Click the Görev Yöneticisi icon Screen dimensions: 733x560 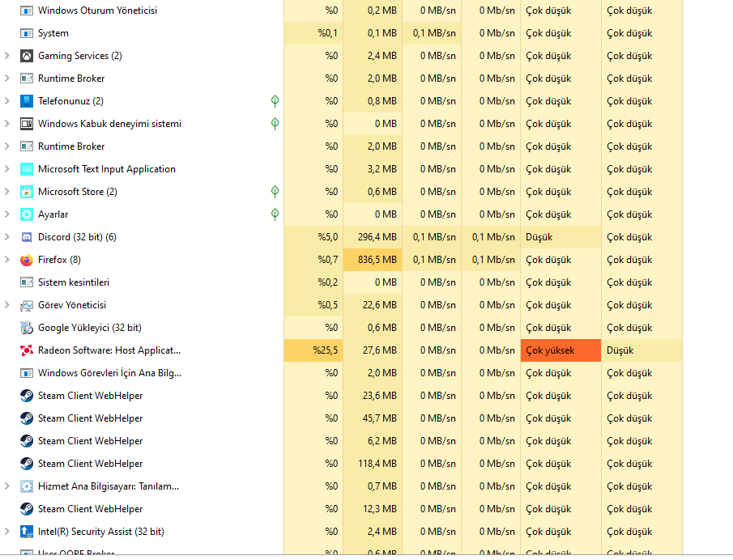(27, 305)
